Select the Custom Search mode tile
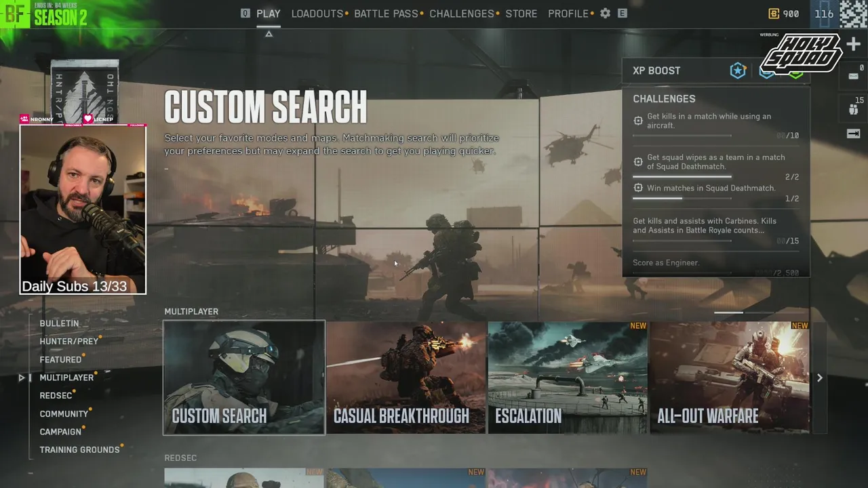868x488 pixels. (x=244, y=378)
